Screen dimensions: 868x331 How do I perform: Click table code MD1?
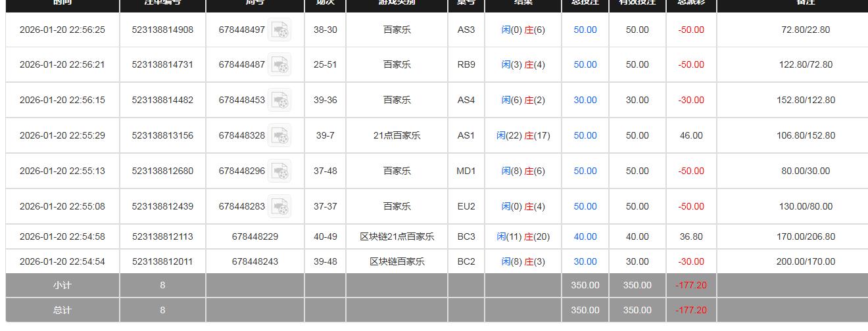point(466,171)
